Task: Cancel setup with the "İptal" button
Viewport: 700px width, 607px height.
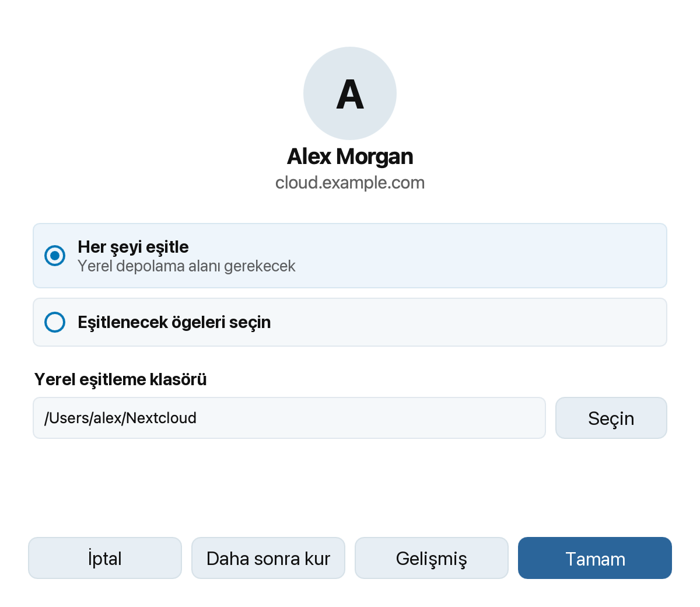Action: (x=105, y=558)
